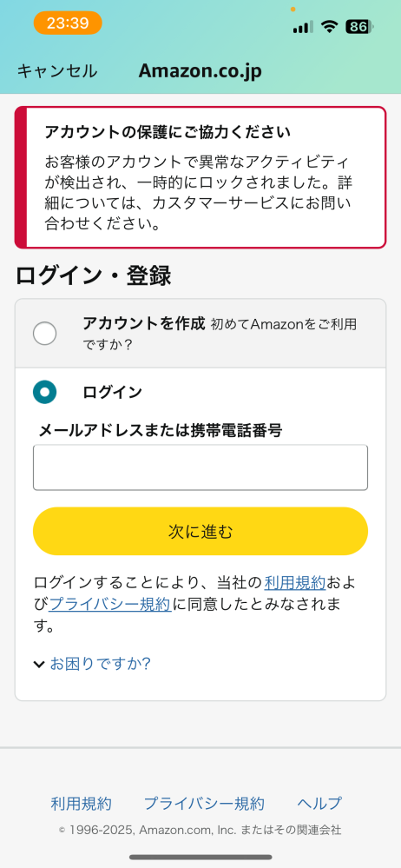Tap キャンセル to close the login page
The image size is (401, 868).
(x=57, y=71)
